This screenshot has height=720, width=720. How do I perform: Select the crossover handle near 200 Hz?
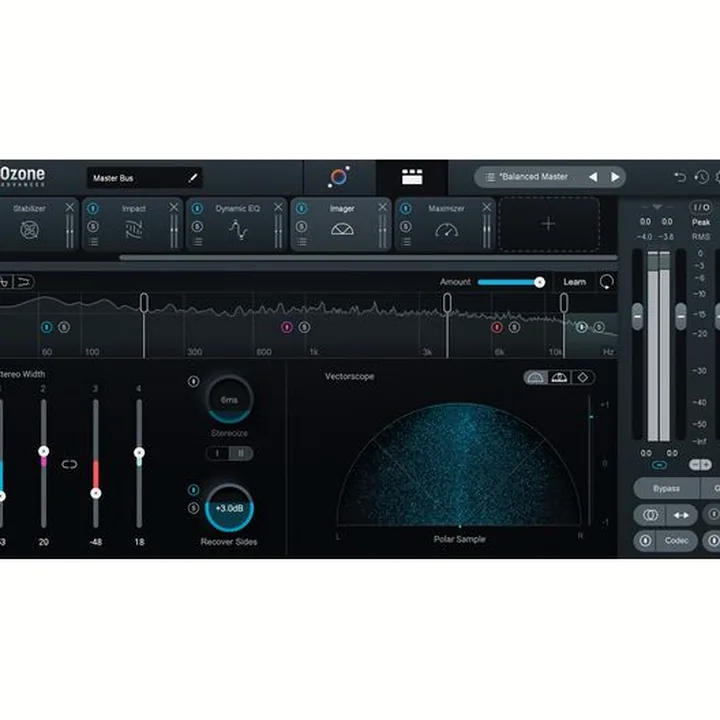pos(144,303)
